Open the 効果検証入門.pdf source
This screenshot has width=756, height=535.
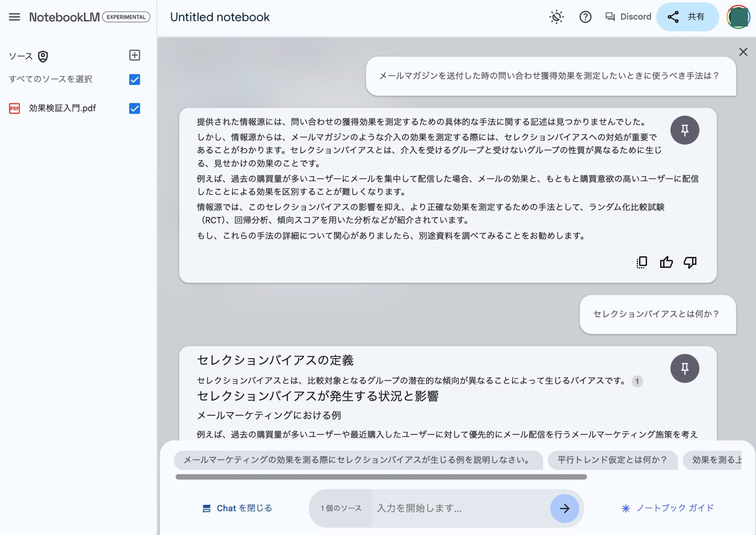click(x=62, y=108)
